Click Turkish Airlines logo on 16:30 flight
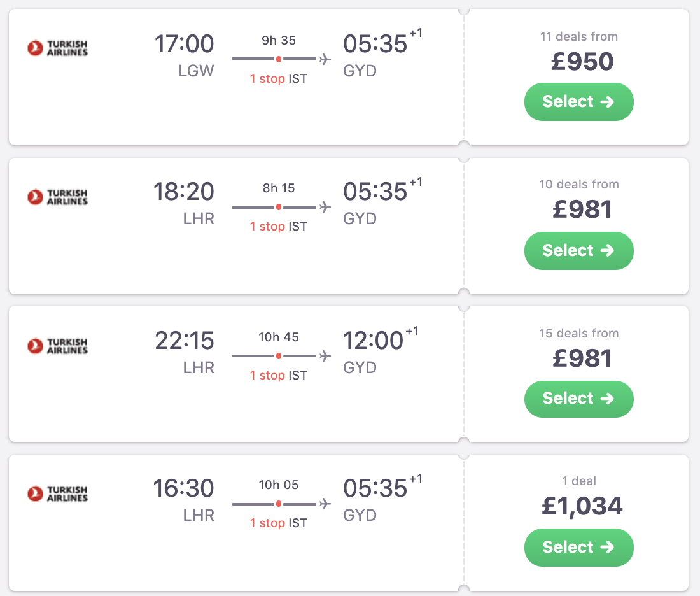This screenshot has width=700, height=596. coord(57,493)
